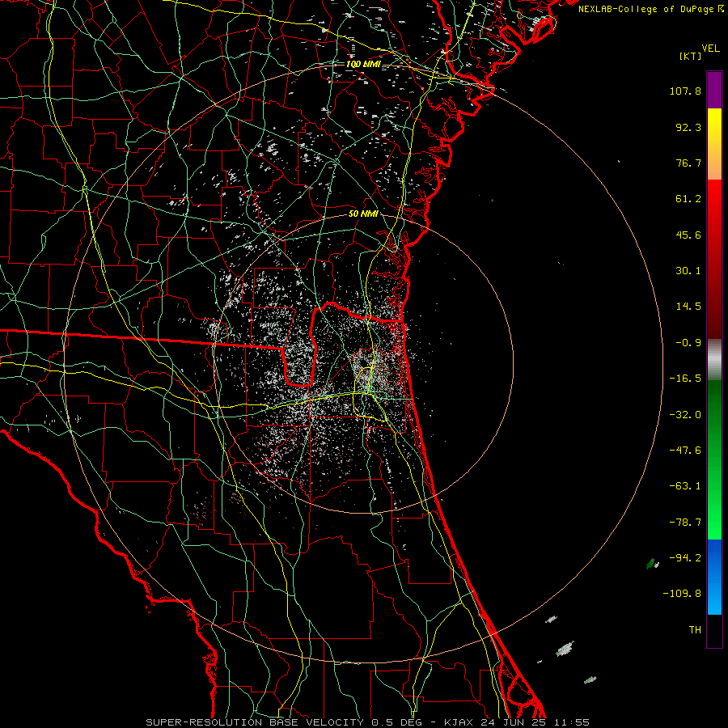The height and width of the screenshot is (728, 728).
Task: Click the -0.9 velocity scale value
Action: click(x=688, y=343)
